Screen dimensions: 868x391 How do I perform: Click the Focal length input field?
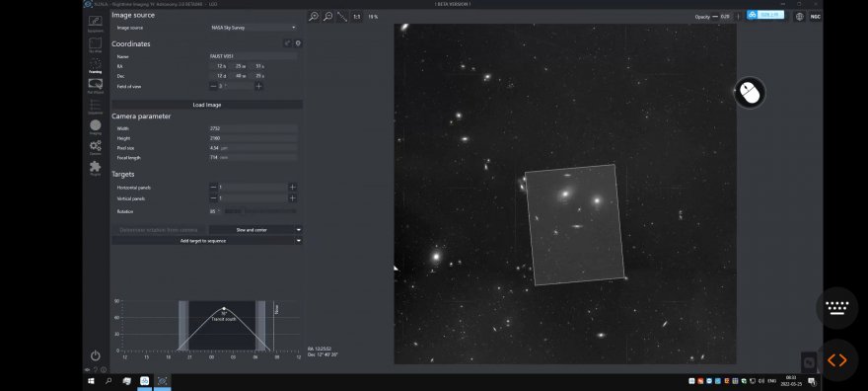click(253, 158)
